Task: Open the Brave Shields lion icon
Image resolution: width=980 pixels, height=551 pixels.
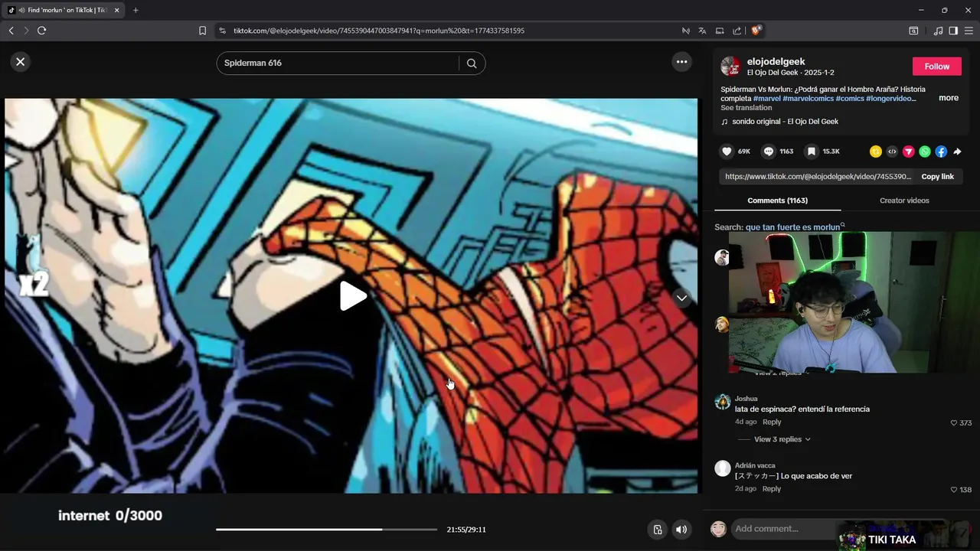Action: point(756,31)
